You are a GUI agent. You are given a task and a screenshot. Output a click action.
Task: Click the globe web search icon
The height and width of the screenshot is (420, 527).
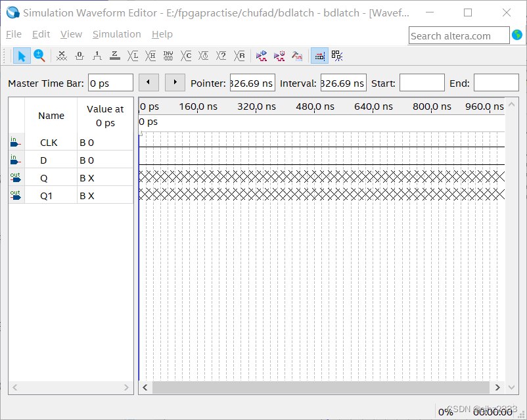click(517, 35)
